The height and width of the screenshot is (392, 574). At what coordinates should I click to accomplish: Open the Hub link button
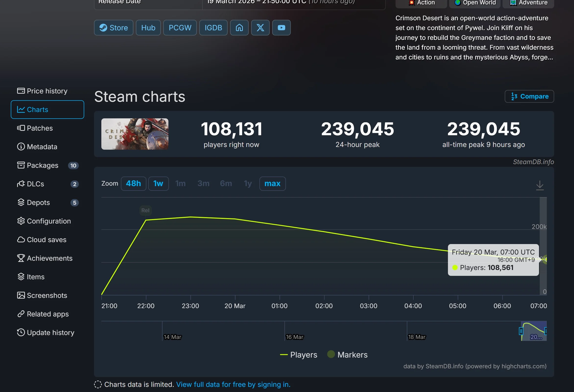click(x=148, y=28)
